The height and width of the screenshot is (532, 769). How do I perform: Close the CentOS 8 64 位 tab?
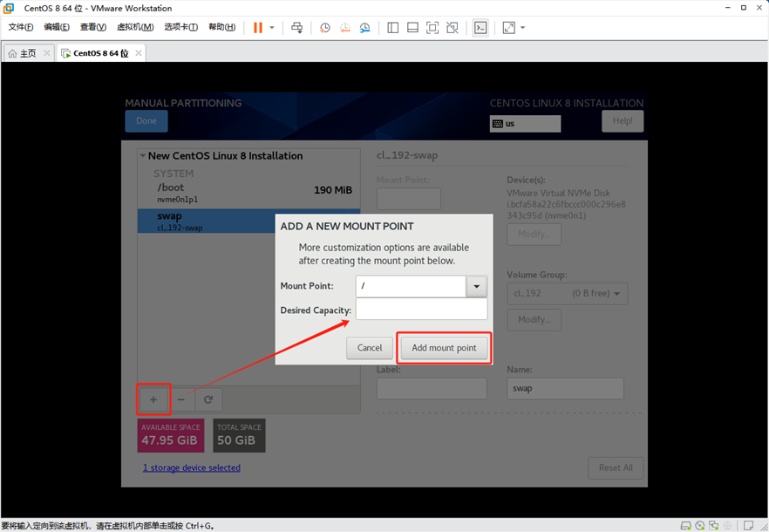139,53
